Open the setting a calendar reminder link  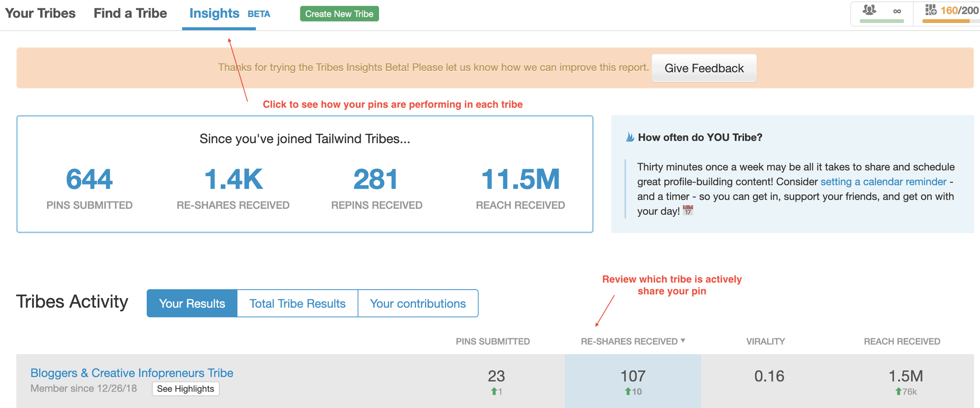click(883, 181)
